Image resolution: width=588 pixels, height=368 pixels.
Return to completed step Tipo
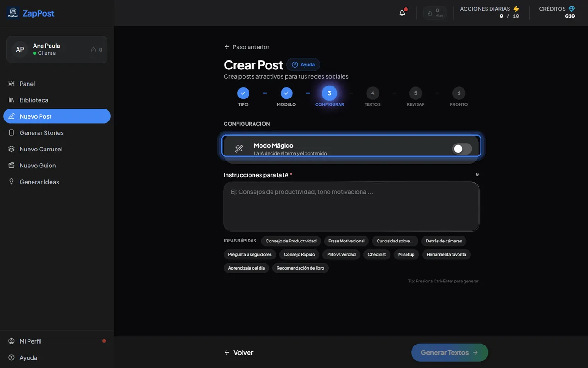(243, 93)
